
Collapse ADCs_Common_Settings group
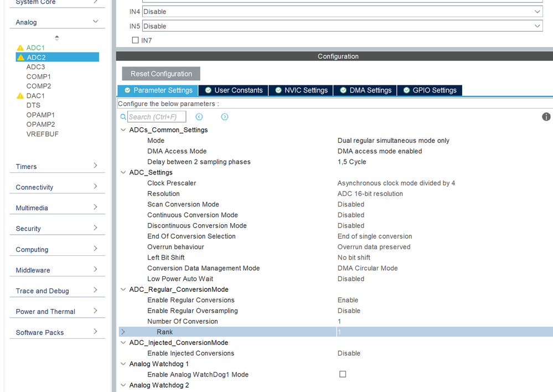click(123, 130)
